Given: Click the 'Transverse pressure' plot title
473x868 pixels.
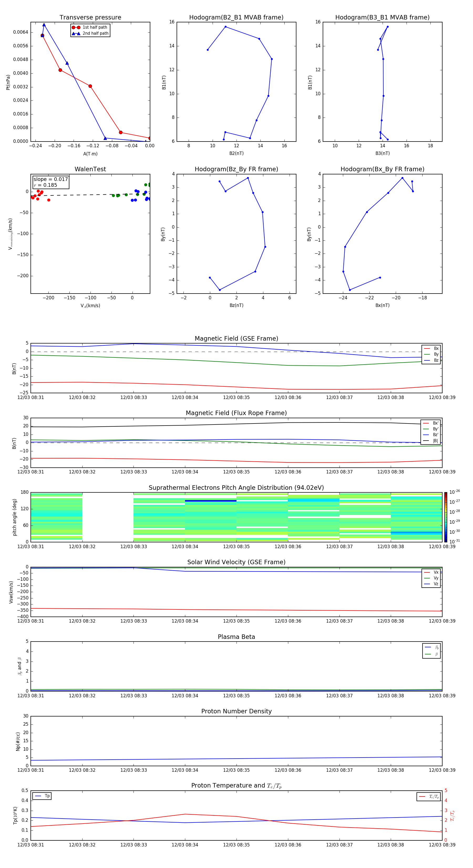Looking at the screenshot, I should 90,17.
